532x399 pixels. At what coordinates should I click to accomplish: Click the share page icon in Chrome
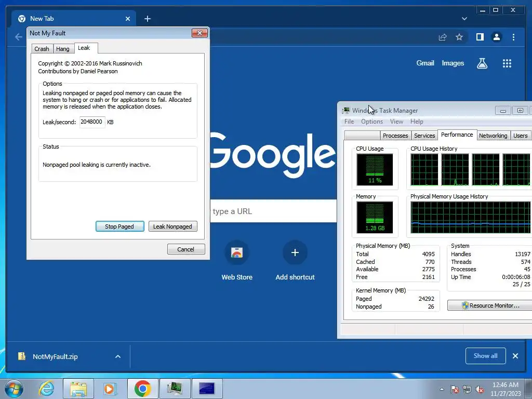[x=443, y=37]
